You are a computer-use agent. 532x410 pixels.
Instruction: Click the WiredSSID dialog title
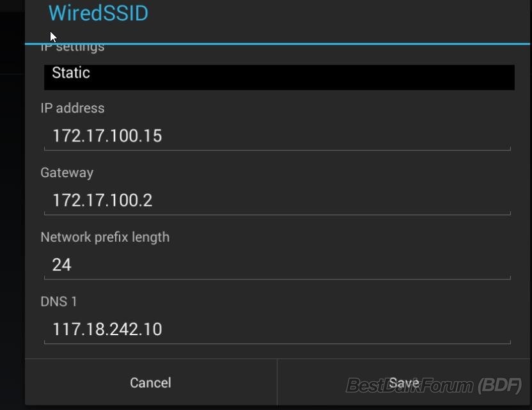pyautogui.click(x=98, y=13)
